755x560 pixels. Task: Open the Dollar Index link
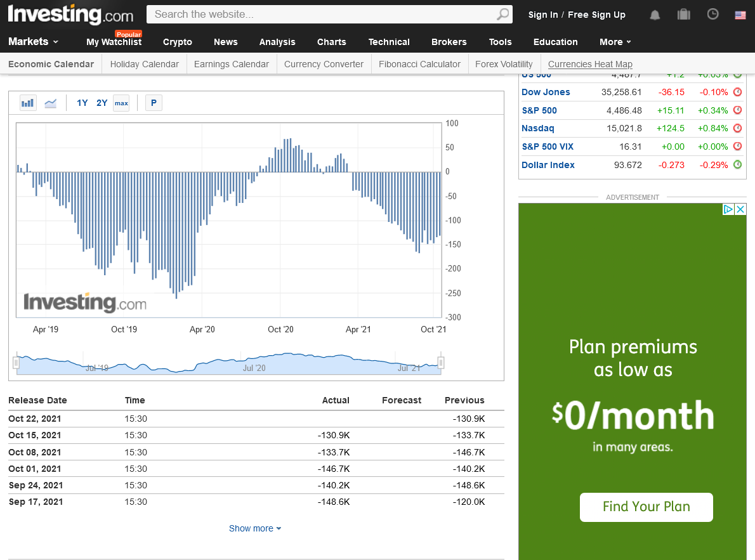click(x=548, y=165)
